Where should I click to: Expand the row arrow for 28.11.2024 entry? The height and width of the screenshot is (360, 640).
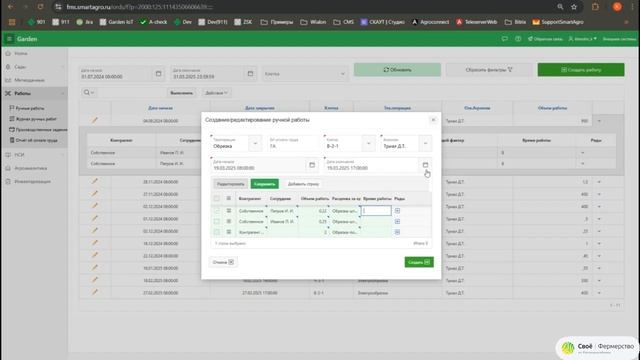point(599,182)
